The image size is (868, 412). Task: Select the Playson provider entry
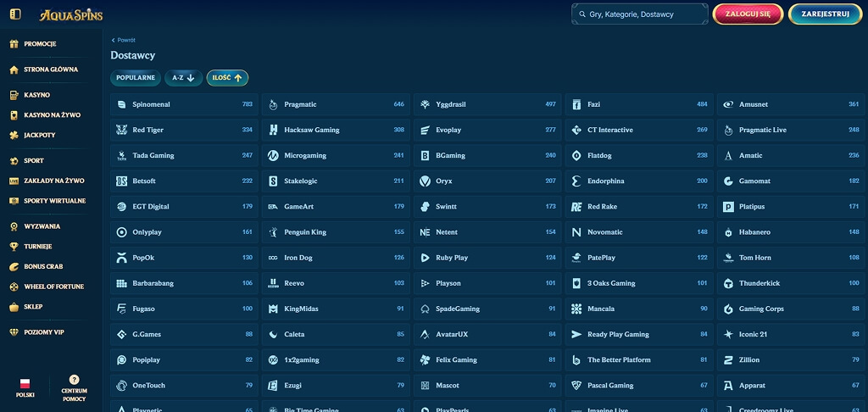487,283
